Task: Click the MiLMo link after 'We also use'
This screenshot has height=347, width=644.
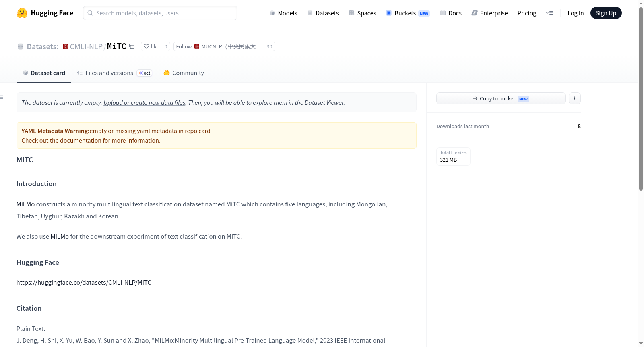Action: click(60, 237)
